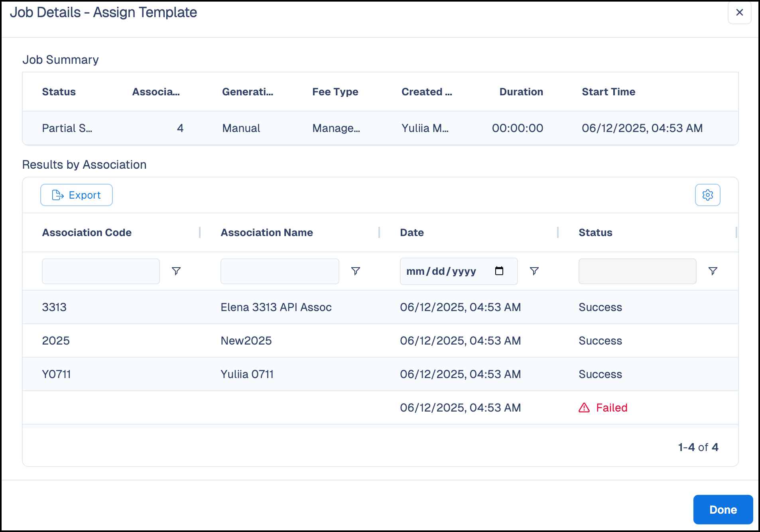Open the Association Name filter icon
Screen dimensions: 760x532
[x=356, y=271]
